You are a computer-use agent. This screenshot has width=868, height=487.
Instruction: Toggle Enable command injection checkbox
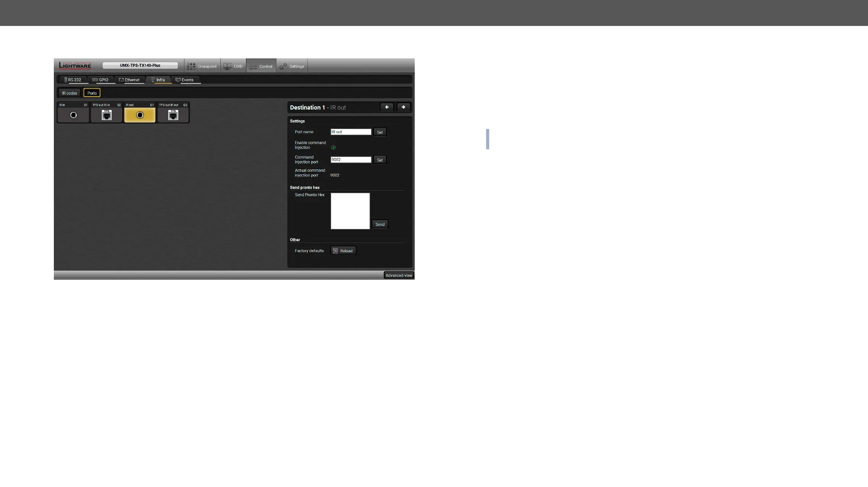333,148
